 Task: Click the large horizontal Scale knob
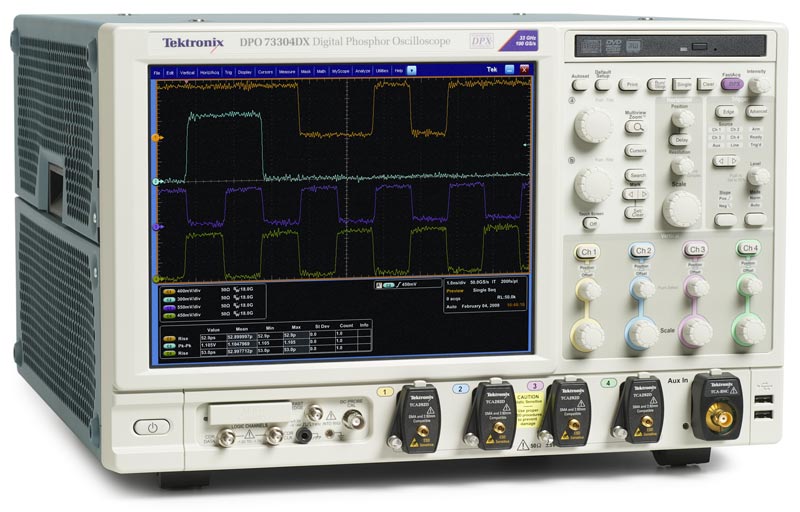681,207
